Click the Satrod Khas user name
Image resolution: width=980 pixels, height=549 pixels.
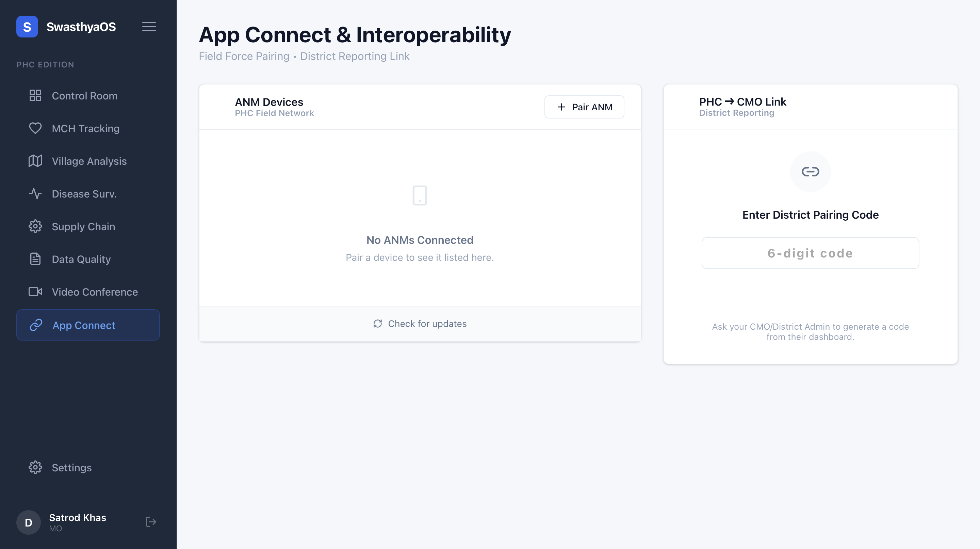(x=78, y=517)
